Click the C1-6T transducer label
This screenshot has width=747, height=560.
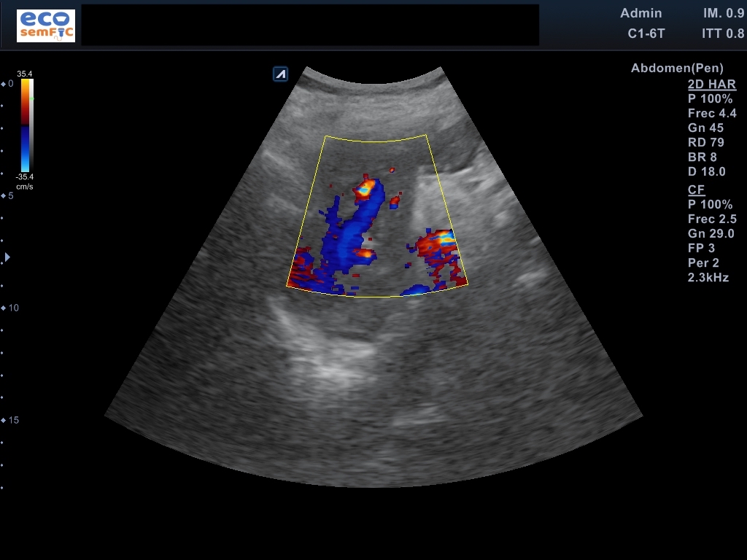(x=646, y=34)
